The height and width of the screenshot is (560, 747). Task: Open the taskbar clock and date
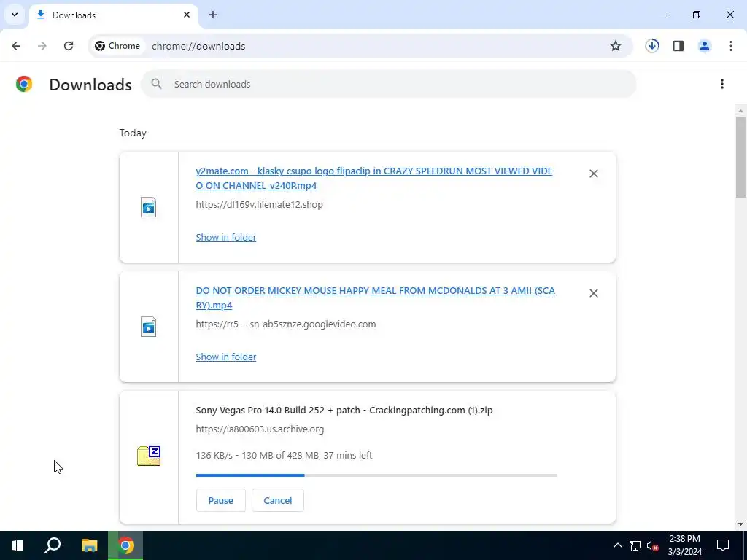684,545
